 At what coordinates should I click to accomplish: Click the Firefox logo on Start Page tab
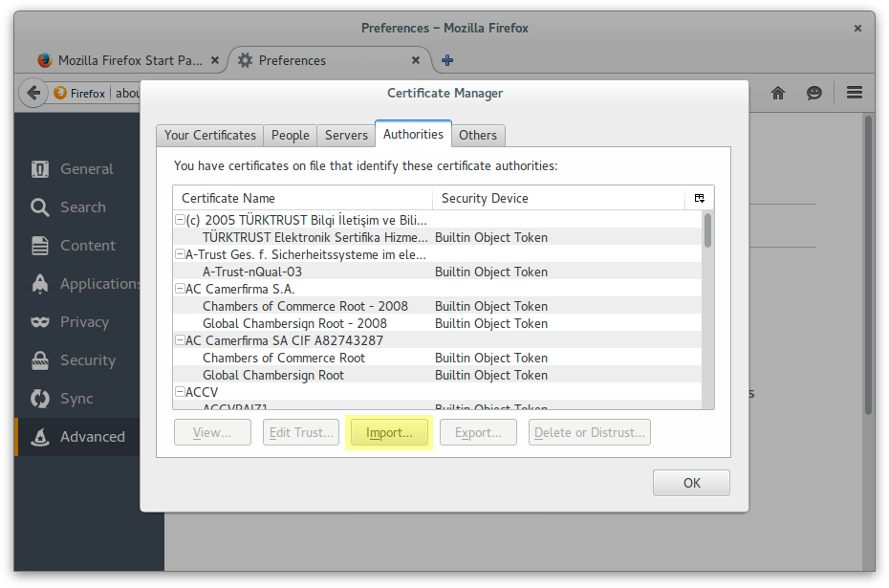pyautogui.click(x=45, y=60)
